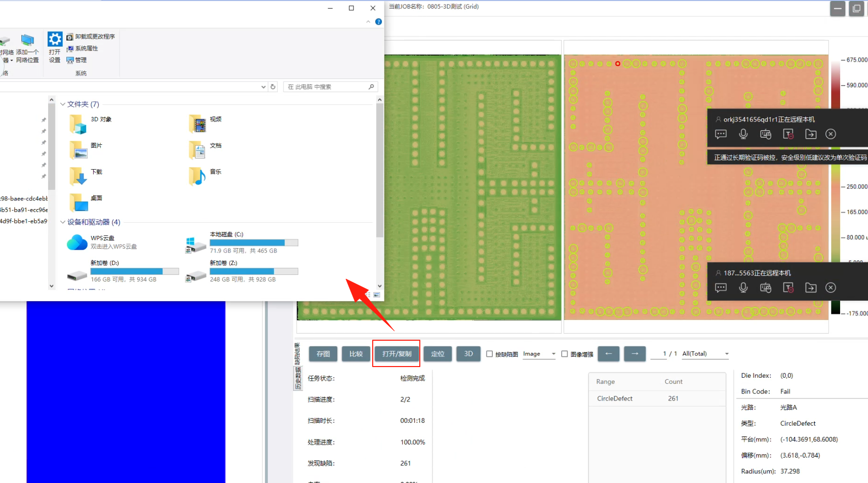Viewport: 868px width, 483px height.
Task: Click microphone icon in 187...5563 remote panel
Action: click(743, 288)
